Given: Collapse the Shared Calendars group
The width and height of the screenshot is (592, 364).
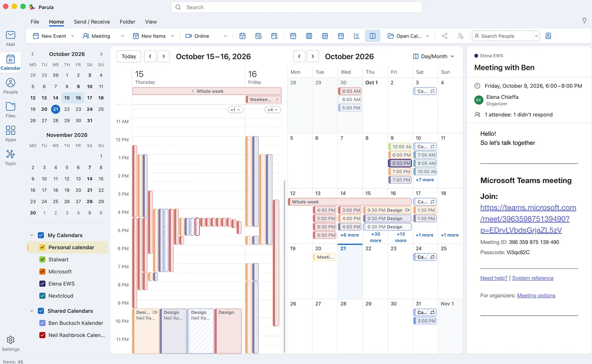Looking at the screenshot, I should pos(32,311).
